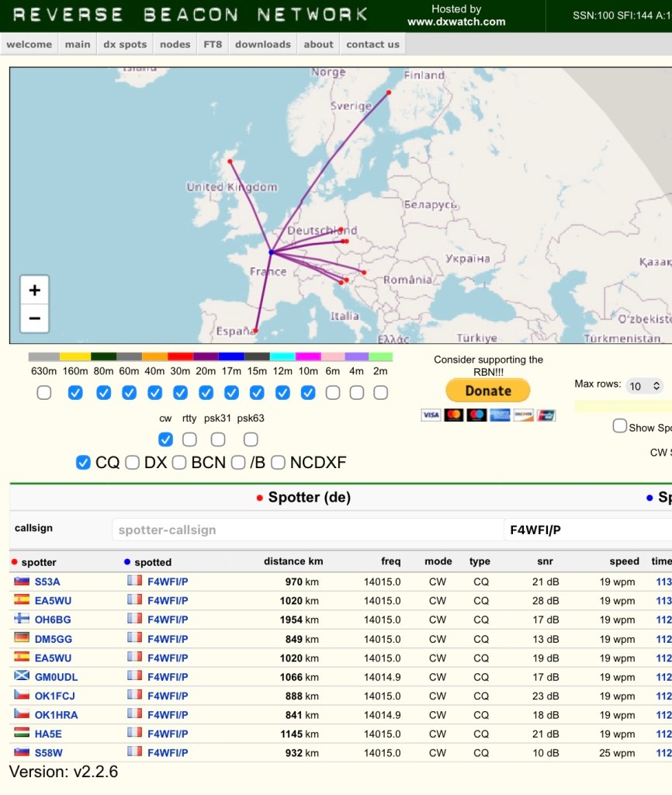Screen dimensions: 672x795
Task: Zoom in on the map with plus button
Action: click(x=35, y=291)
